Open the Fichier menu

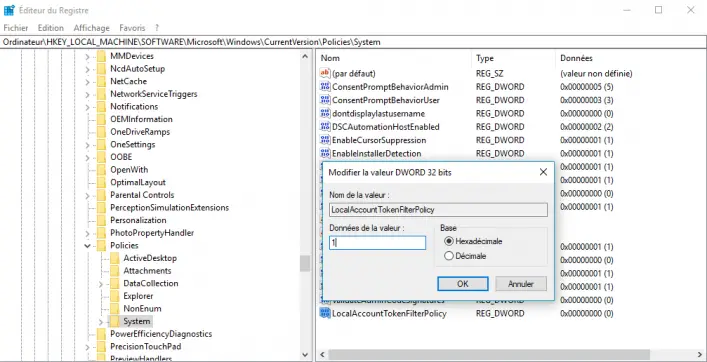(x=16, y=28)
